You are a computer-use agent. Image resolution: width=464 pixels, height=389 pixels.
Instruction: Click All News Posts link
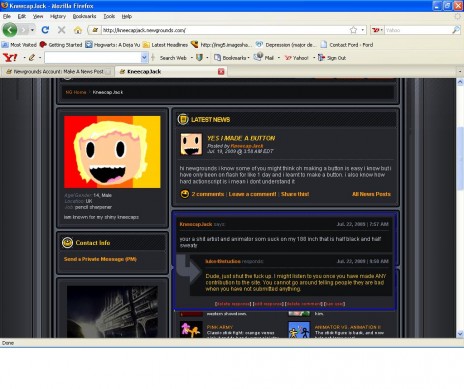[x=371, y=194]
